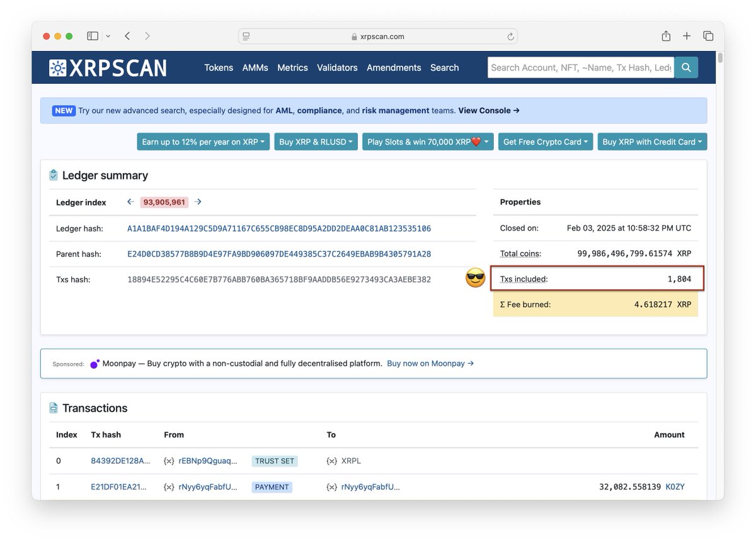Go back in Safari history
This screenshot has width=756, height=542.
(x=127, y=36)
